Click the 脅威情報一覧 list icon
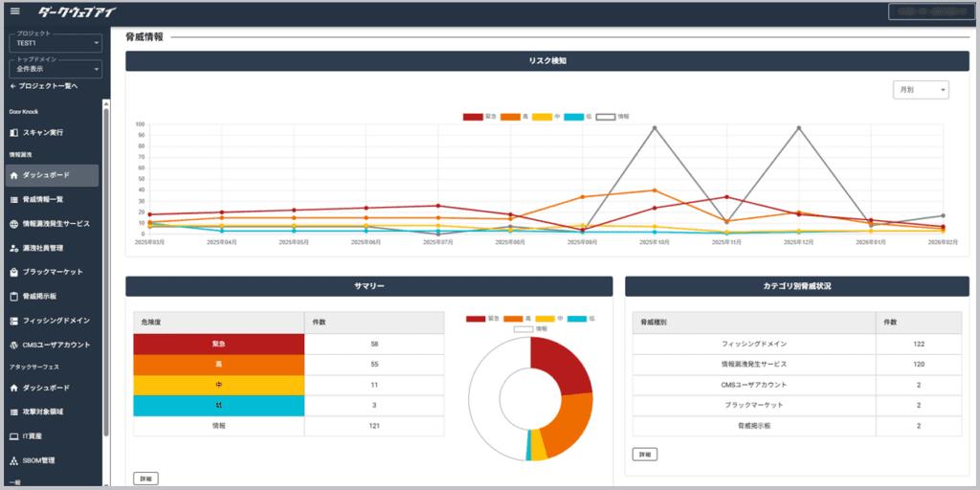 [13, 200]
